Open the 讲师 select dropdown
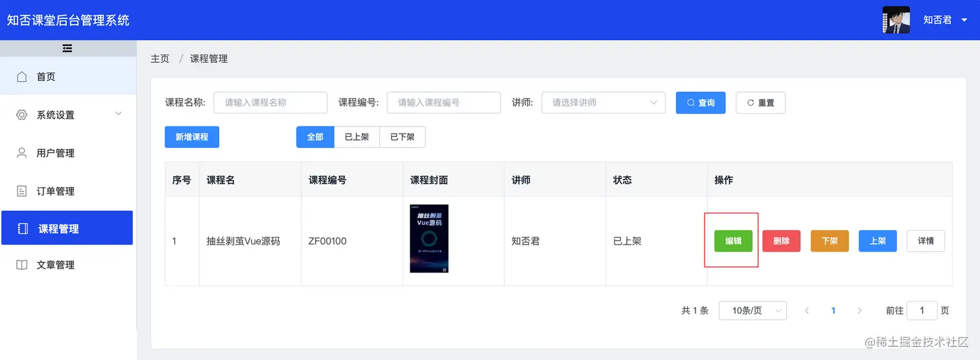This screenshot has width=980, height=360. (603, 102)
